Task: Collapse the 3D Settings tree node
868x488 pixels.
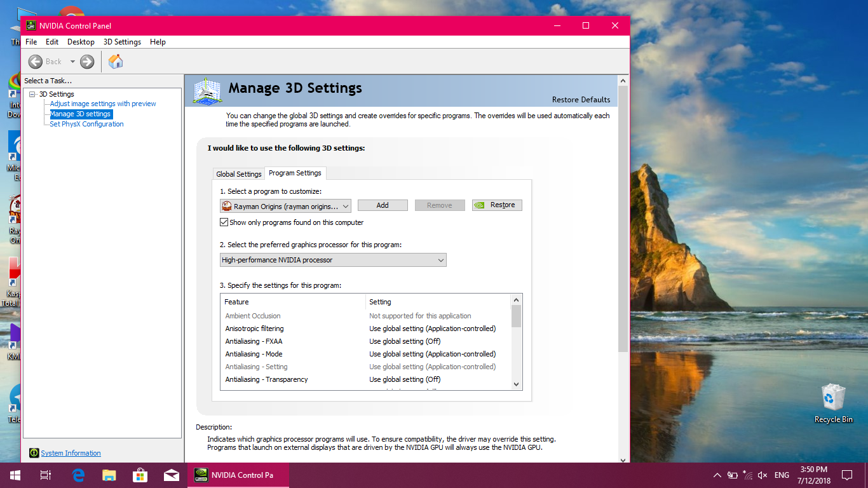Action: point(32,94)
